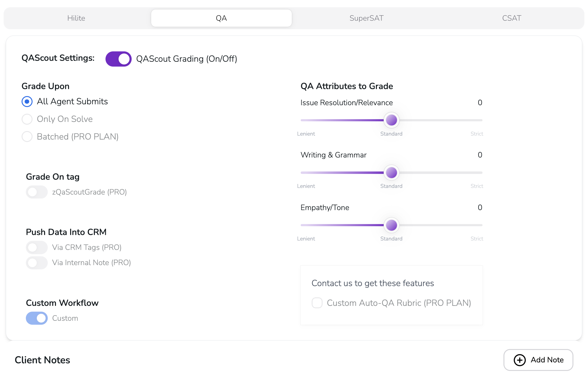Click Empathy/Tone slider handle

(391, 225)
